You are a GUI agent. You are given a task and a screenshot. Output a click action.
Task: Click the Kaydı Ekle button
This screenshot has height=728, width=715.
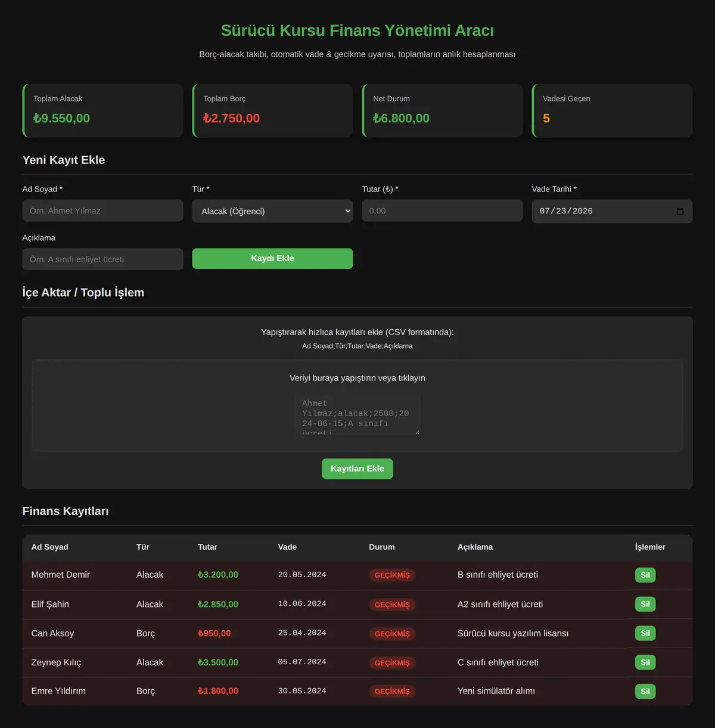click(272, 258)
